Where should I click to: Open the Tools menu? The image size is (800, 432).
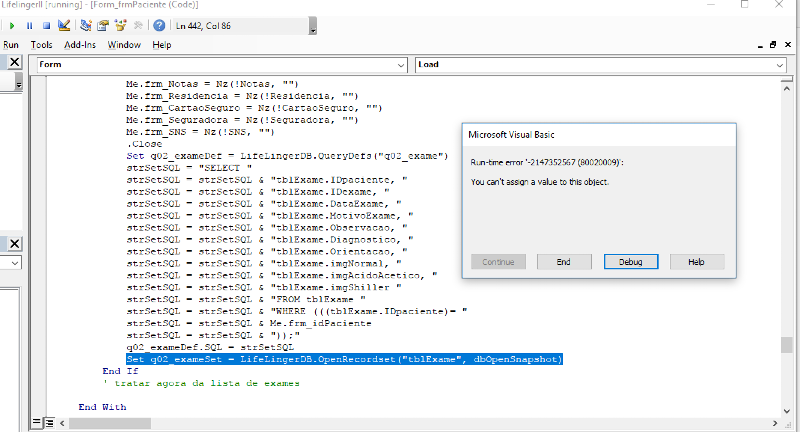pos(41,45)
